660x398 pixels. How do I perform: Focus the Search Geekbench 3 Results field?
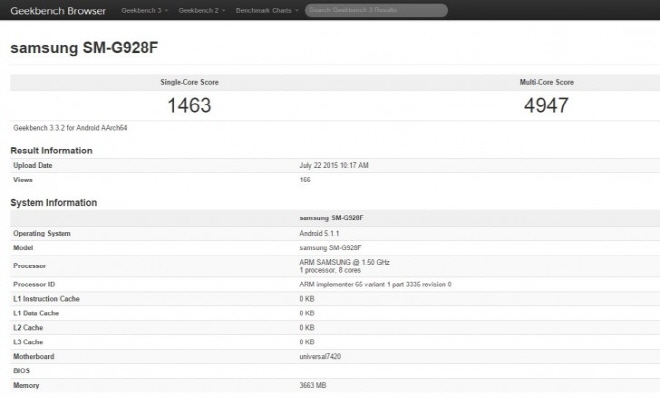pyautogui.click(x=376, y=10)
